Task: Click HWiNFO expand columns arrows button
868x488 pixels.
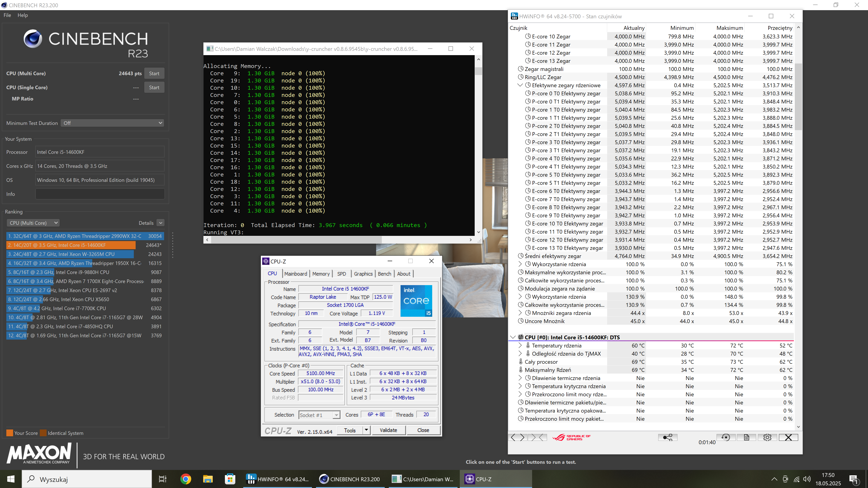Action: coord(518,437)
